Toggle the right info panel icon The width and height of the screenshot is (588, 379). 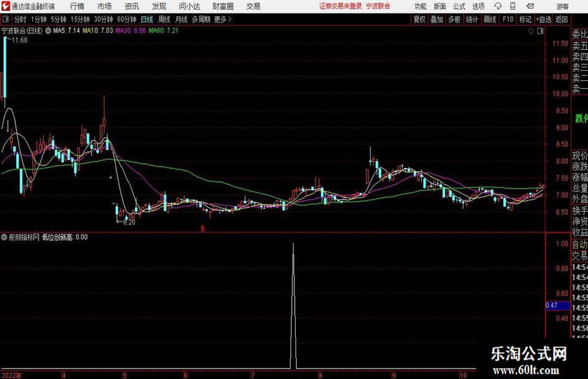(540, 30)
